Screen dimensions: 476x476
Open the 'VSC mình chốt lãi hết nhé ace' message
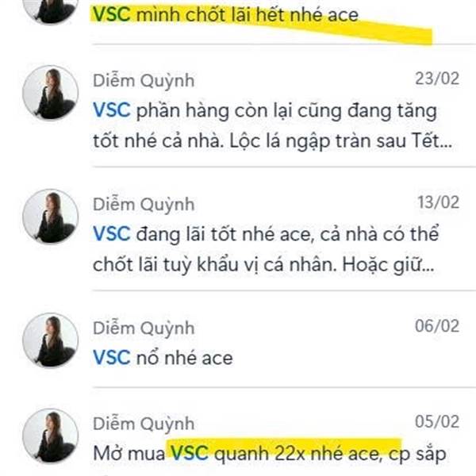[225, 14]
